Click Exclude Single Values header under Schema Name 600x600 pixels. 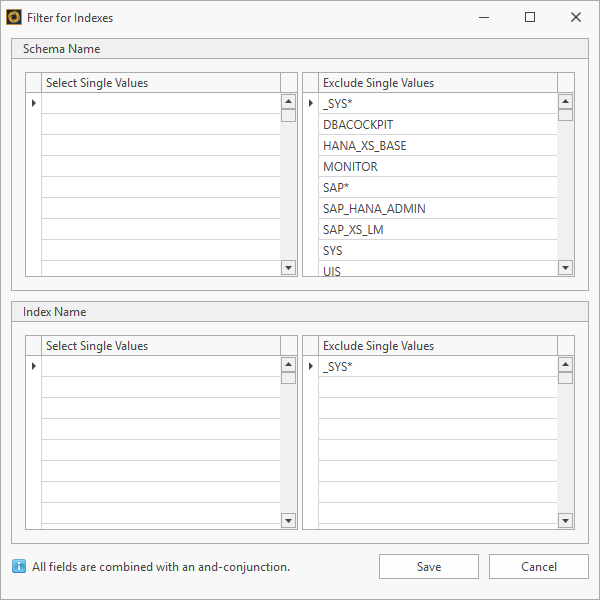(x=436, y=83)
